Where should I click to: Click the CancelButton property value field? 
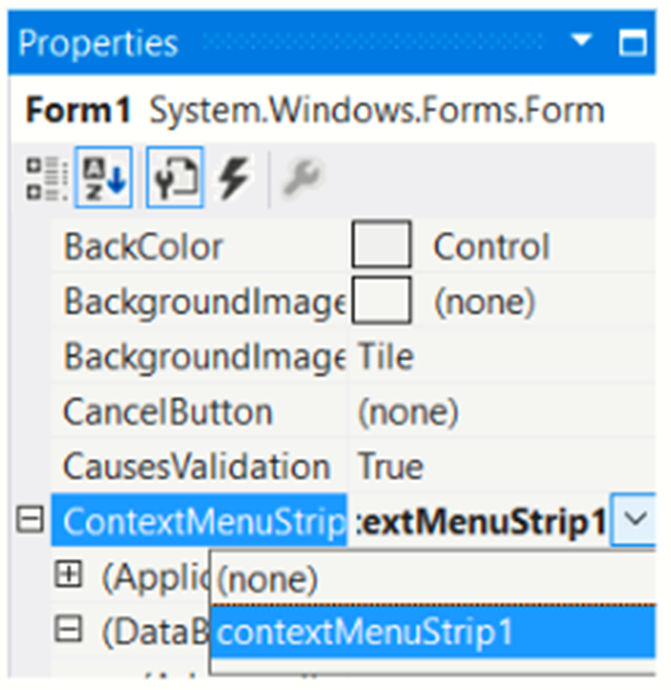click(x=500, y=410)
